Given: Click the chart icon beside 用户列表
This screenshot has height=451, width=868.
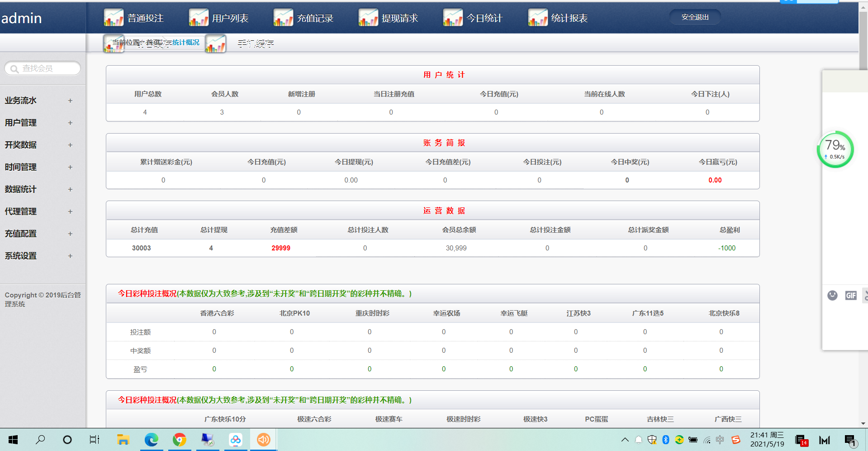Looking at the screenshot, I should click(x=198, y=18).
